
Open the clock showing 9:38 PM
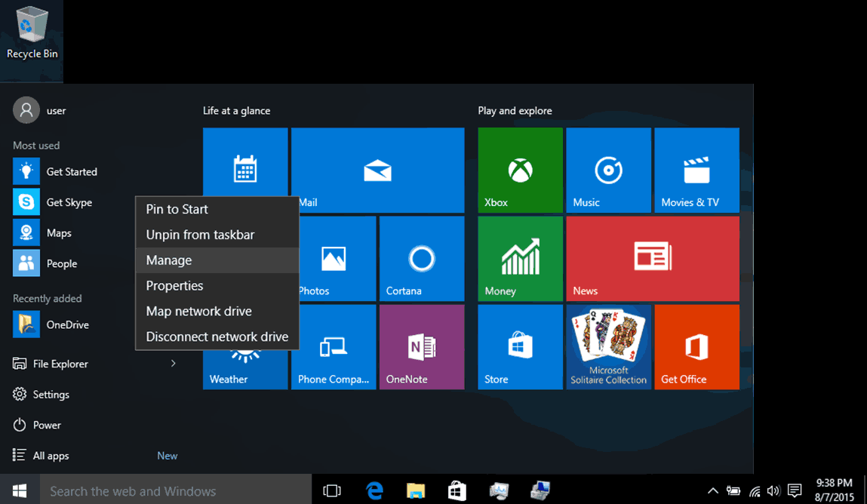point(834,490)
